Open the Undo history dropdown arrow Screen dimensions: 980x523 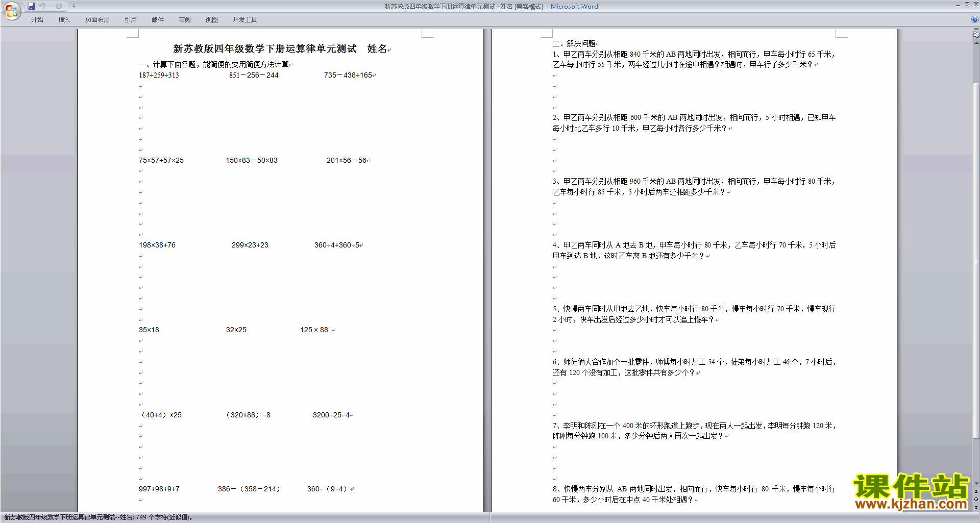50,6
